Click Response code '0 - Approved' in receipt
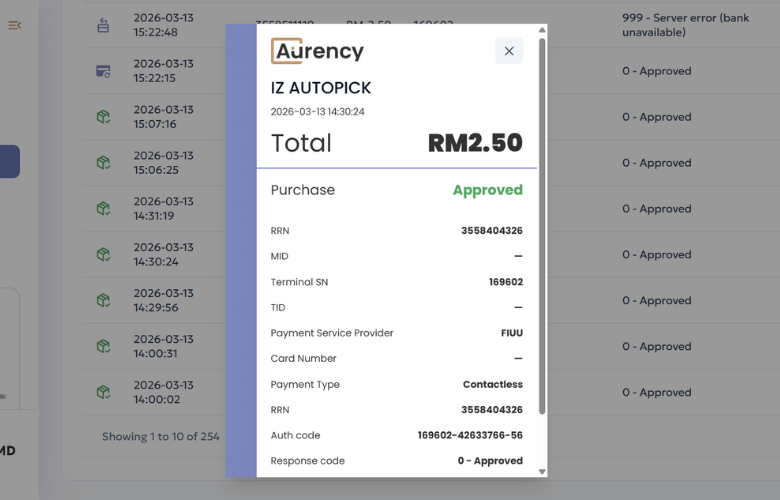780x500 pixels. (490, 461)
